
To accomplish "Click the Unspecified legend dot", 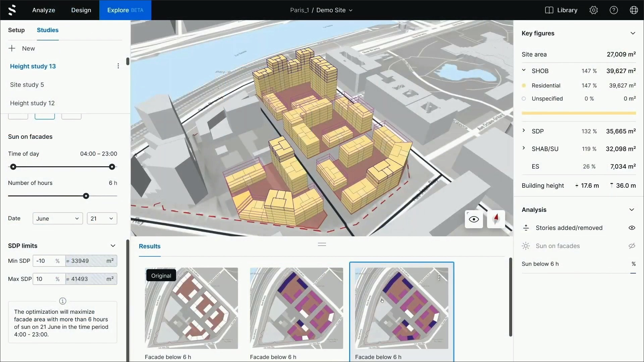I will pyautogui.click(x=524, y=99).
